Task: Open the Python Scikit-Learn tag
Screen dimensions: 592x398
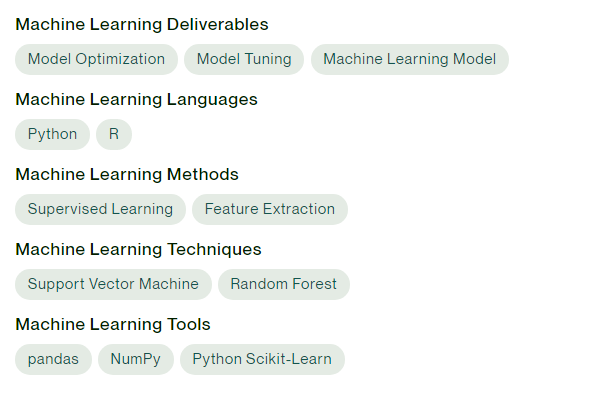Action: 262,359
